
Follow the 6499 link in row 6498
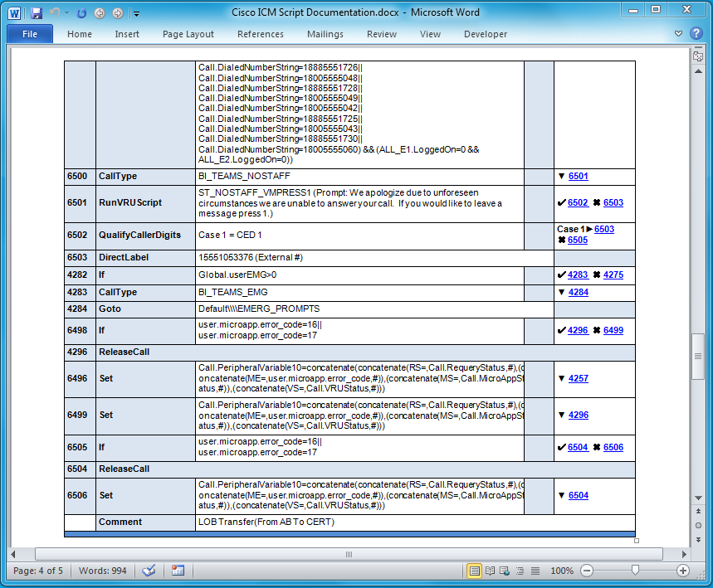tap(613, 330)
